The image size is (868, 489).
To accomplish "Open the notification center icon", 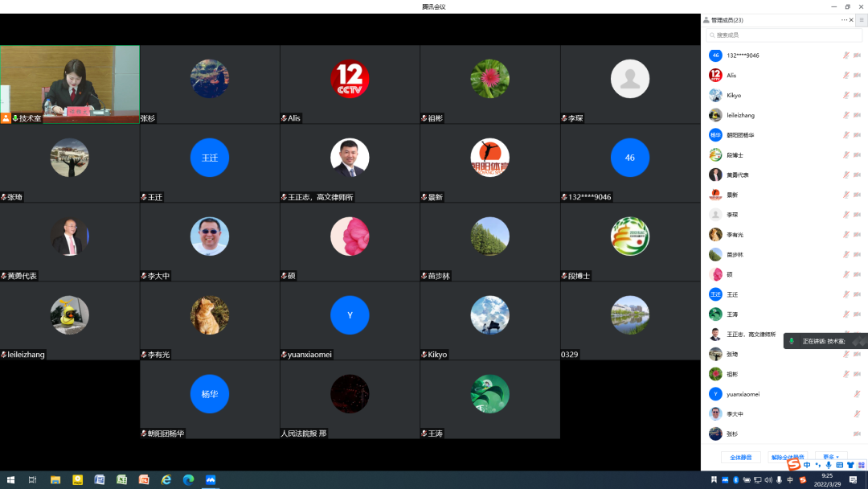I will coord(853,480).
